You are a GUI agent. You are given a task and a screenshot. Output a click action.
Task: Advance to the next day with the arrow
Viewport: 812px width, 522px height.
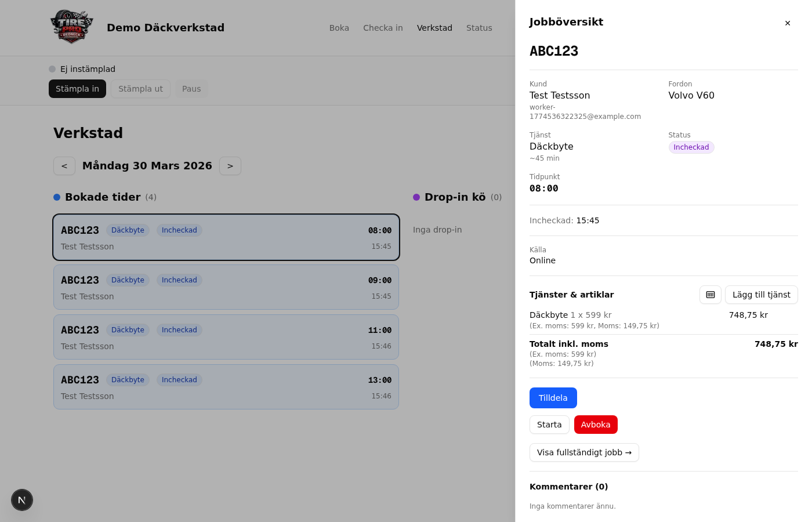click(x=230, y=166)
